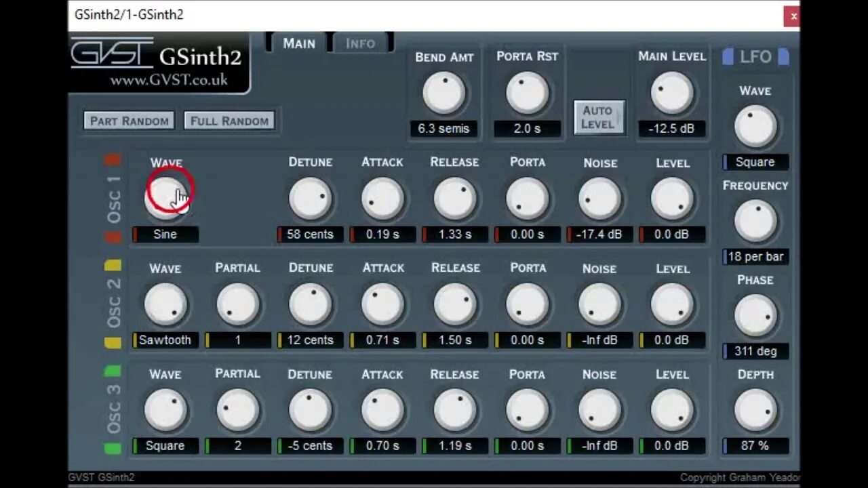Click the Osc 1 Noise knob

click(600, 199)
